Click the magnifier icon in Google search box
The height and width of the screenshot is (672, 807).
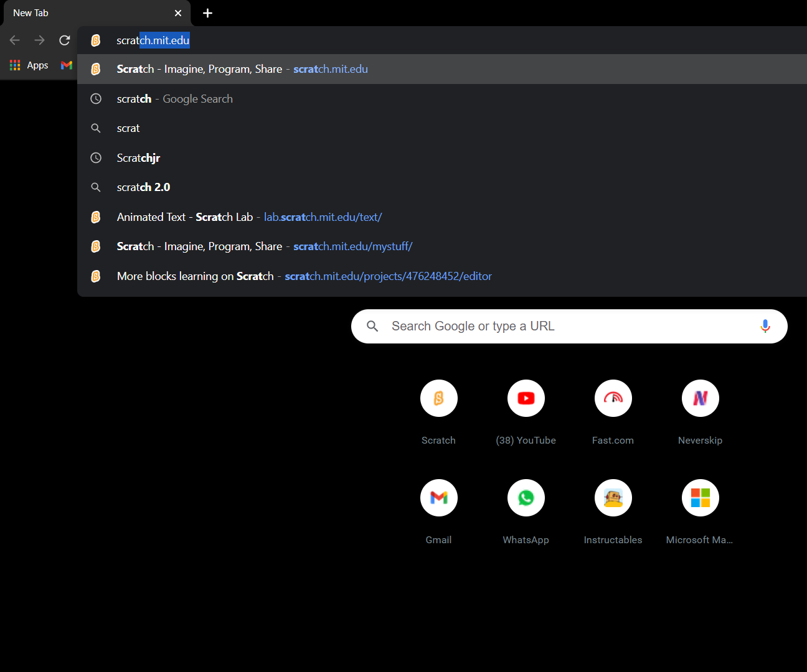372,326
